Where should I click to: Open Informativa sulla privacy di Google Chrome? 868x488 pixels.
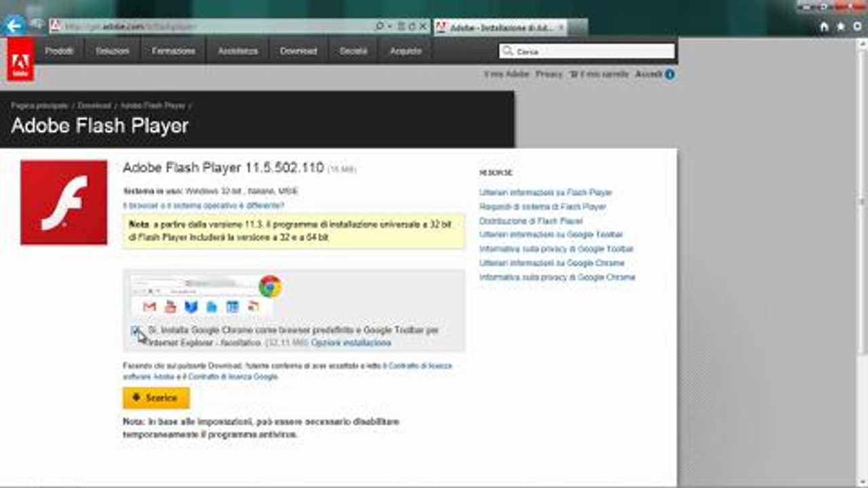557,277
